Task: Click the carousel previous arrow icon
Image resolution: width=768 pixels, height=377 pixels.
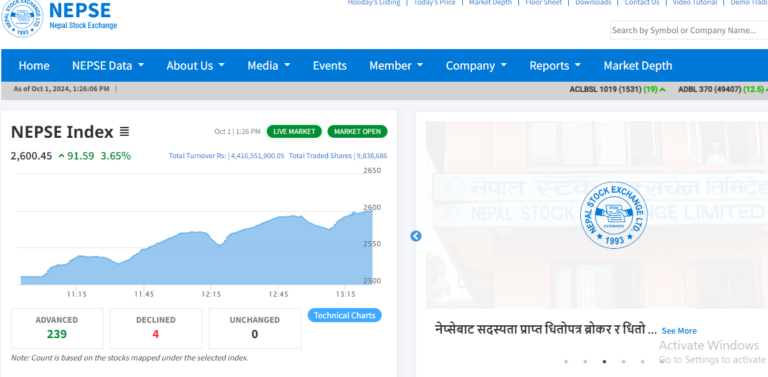Action: pos(415,236)
